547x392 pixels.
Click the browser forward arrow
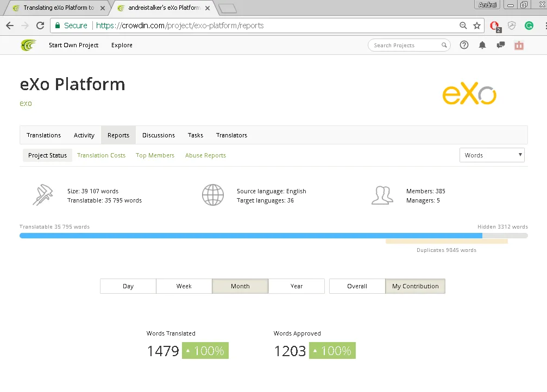pos(25,26)
